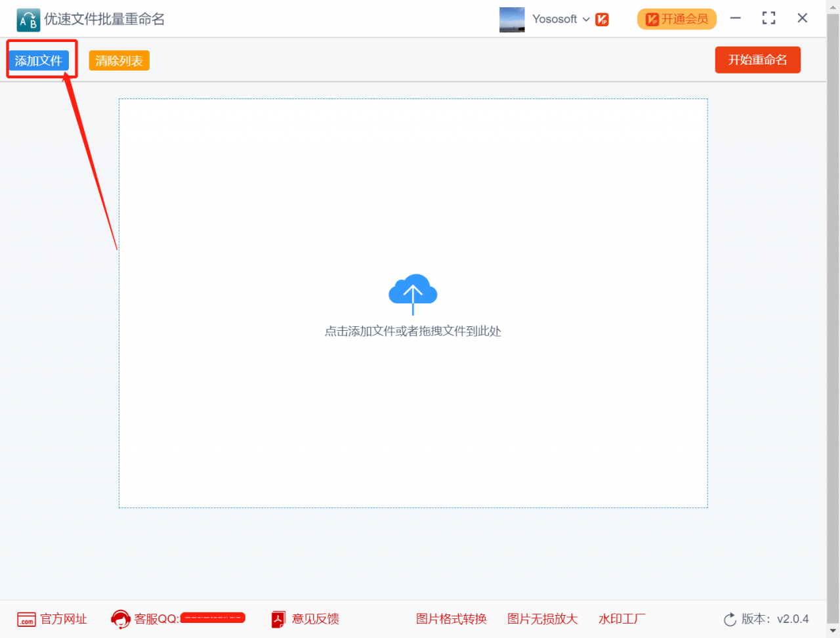Click the app logo icon in title bar

click(x=28, y=19)
